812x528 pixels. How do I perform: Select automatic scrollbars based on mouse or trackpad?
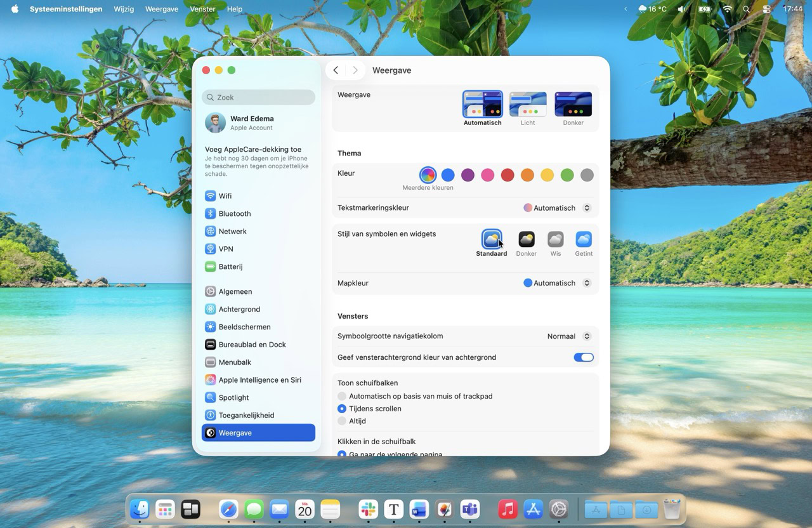pyautogui.click(x=343, y=397)
